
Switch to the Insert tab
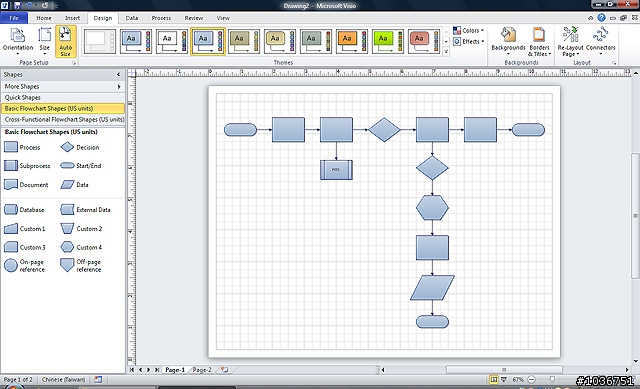point(73,18)
